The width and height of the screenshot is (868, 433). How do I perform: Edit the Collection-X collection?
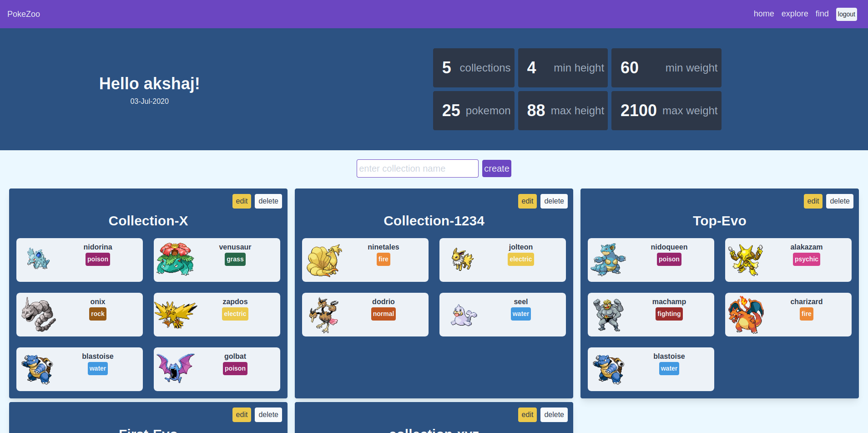242,201
